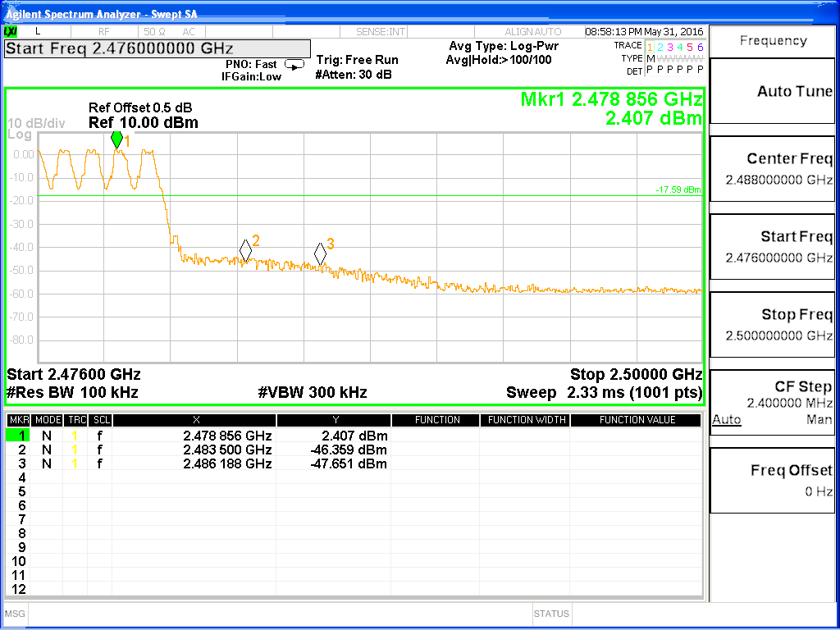Click the FUNCTION VALUE column header

point(637,420)
